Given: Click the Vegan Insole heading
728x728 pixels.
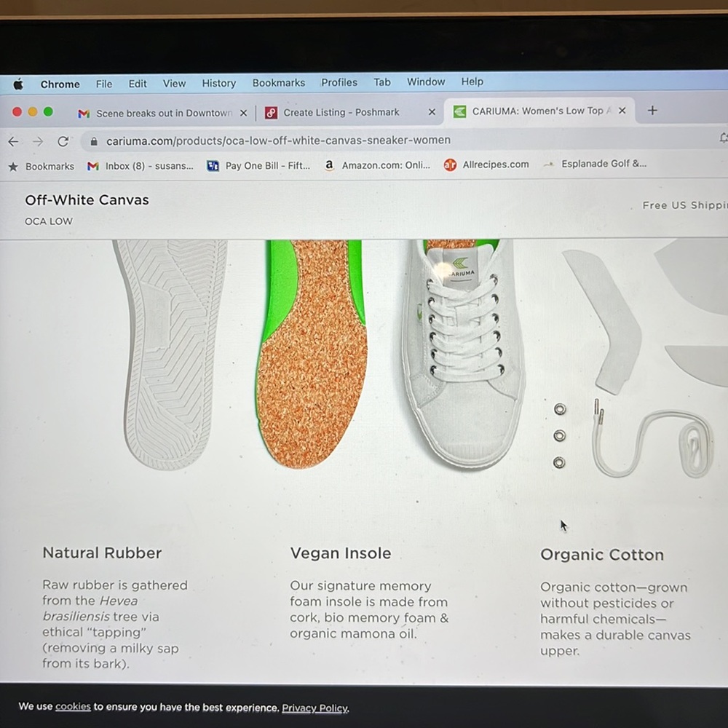Looking at the screenshot, I should pos(341,553).
